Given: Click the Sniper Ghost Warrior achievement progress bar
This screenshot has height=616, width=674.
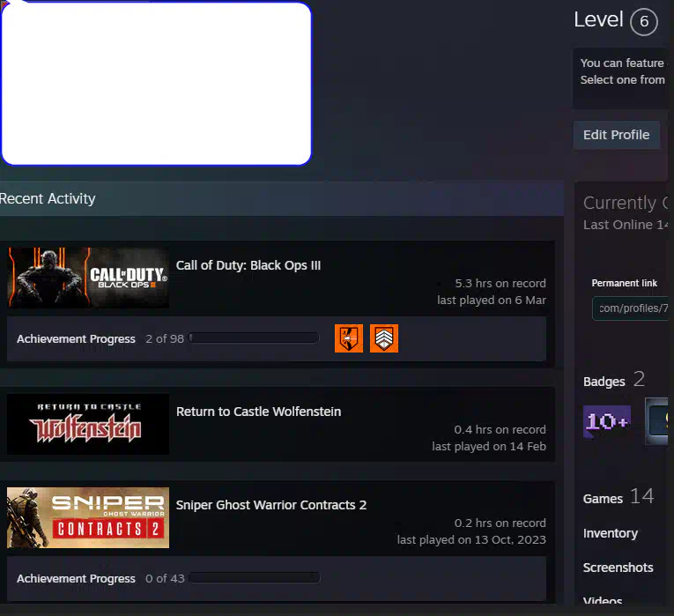Looking at the screenshot, I should coord(255,578).
